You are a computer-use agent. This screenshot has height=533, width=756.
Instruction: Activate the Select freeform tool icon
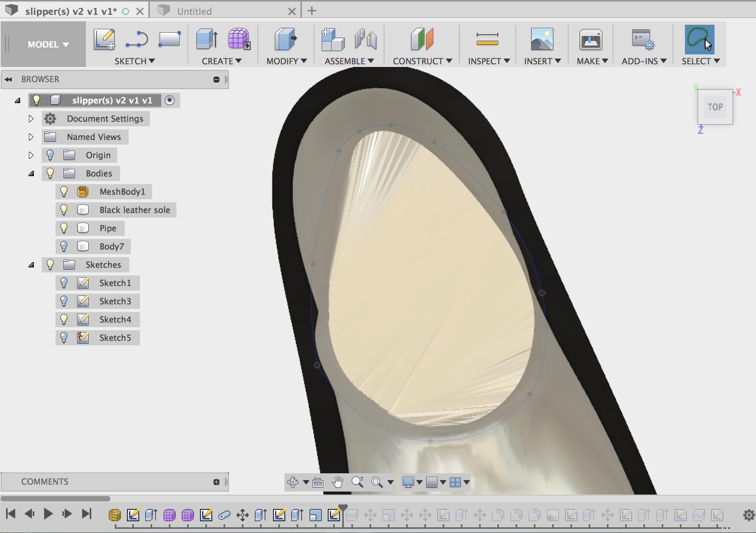pos(699,39)
